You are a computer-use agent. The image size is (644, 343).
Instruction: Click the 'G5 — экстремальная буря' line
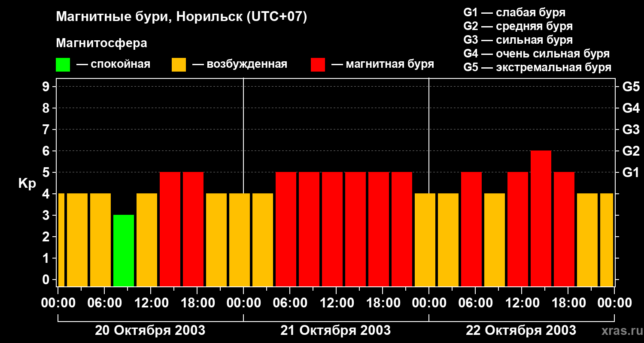(x=538, y=67)
